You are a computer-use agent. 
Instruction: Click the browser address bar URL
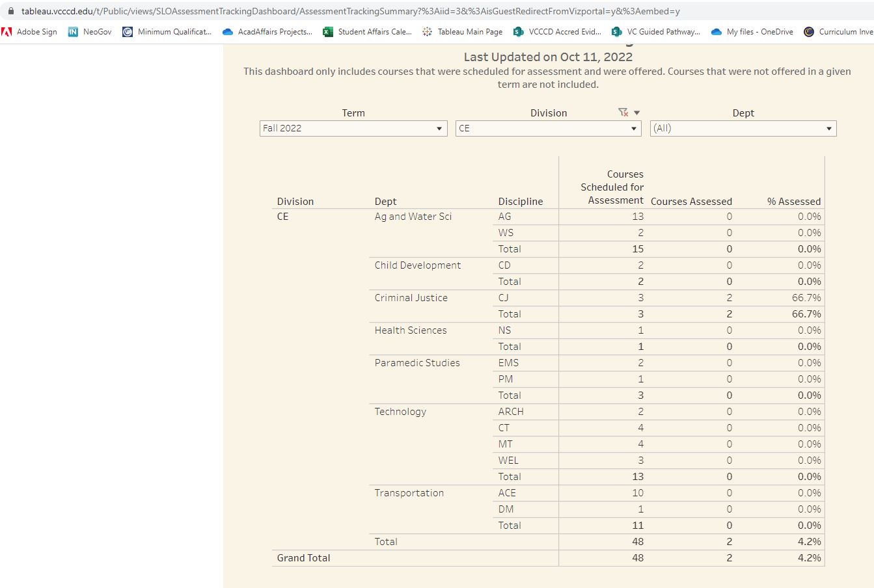pyautogui.click(x=351, y=11)
